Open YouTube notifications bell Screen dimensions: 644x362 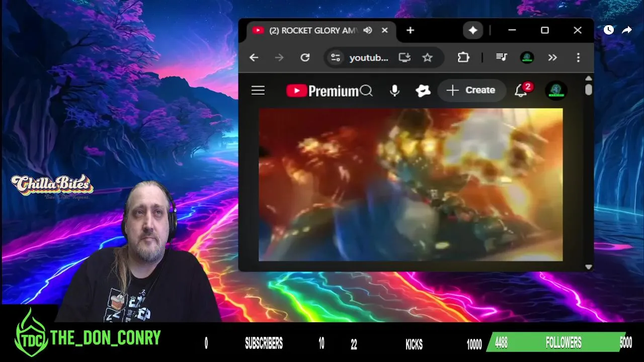coord(521,90)
